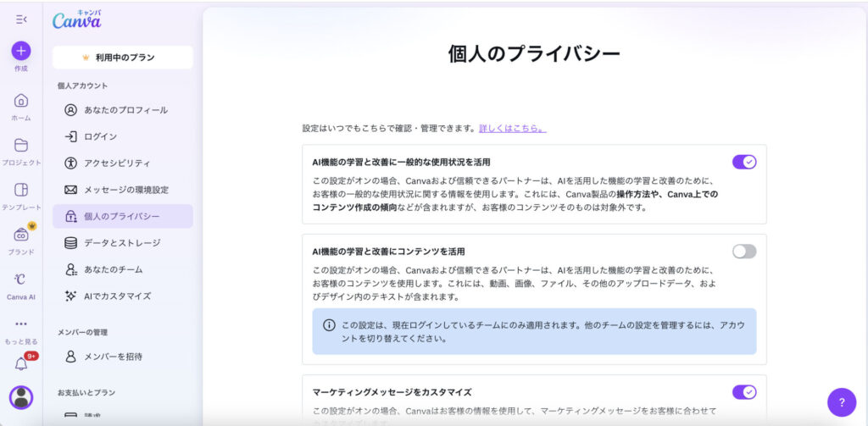Select メンバーを招待 in sidebar
This screenshot has height=426, width=868.
pos(113,357)
